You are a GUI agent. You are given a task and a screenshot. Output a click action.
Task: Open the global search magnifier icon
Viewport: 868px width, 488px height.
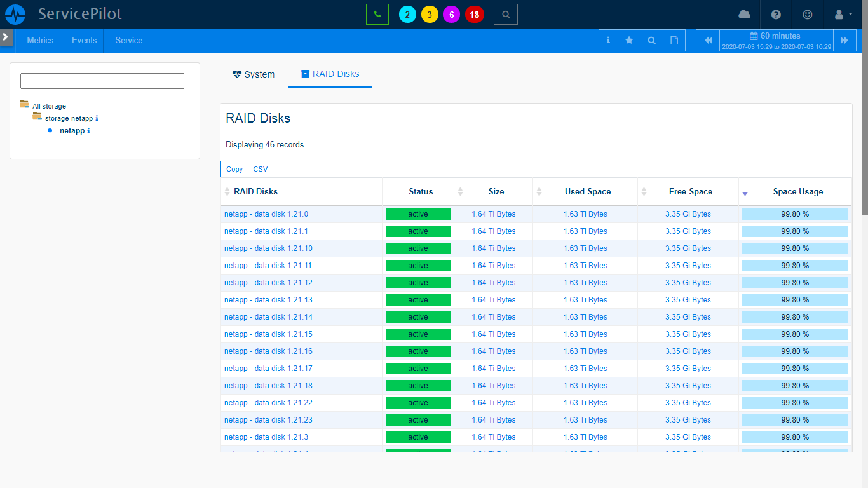click(505, 14)
